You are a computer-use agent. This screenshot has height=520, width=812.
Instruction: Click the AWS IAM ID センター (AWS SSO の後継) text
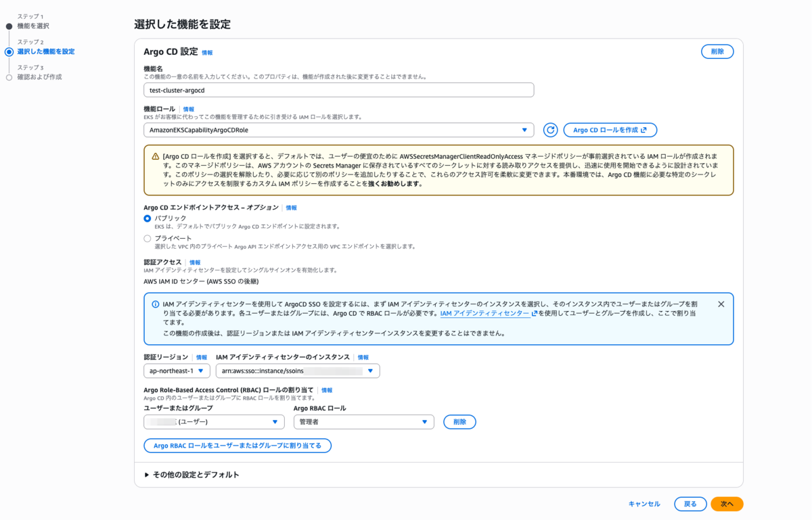(201, 281)
